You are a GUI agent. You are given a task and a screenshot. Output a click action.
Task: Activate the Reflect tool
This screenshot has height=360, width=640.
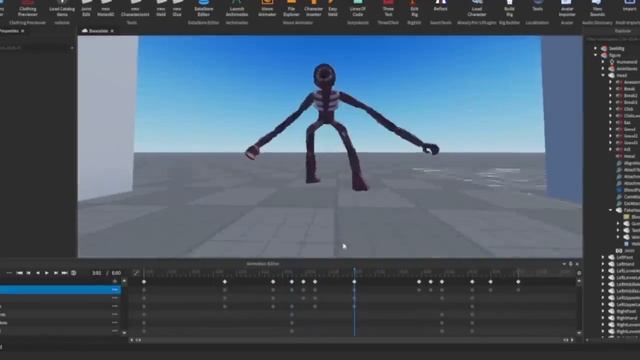(x=440, y=7)
